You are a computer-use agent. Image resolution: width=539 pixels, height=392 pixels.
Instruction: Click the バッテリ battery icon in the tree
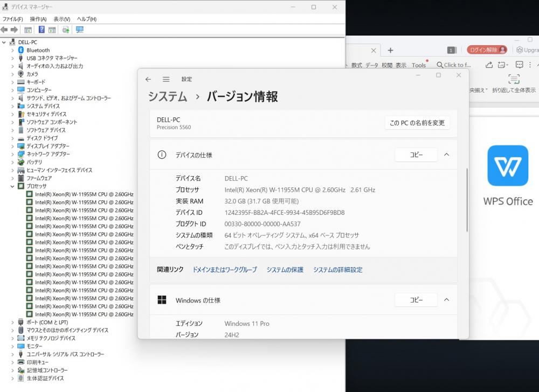[21, 162]
